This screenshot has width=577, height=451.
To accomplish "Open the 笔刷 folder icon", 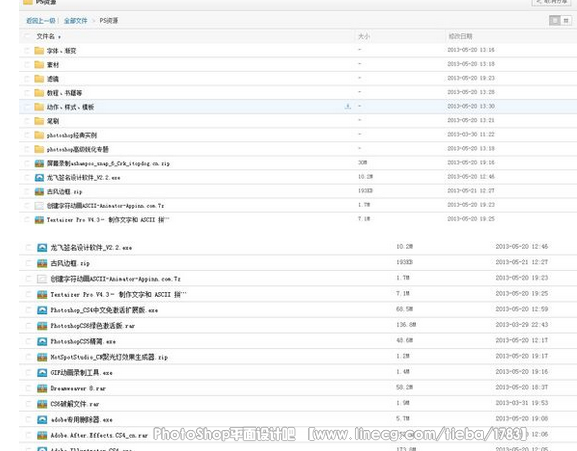I will click(x=39, y=121).
